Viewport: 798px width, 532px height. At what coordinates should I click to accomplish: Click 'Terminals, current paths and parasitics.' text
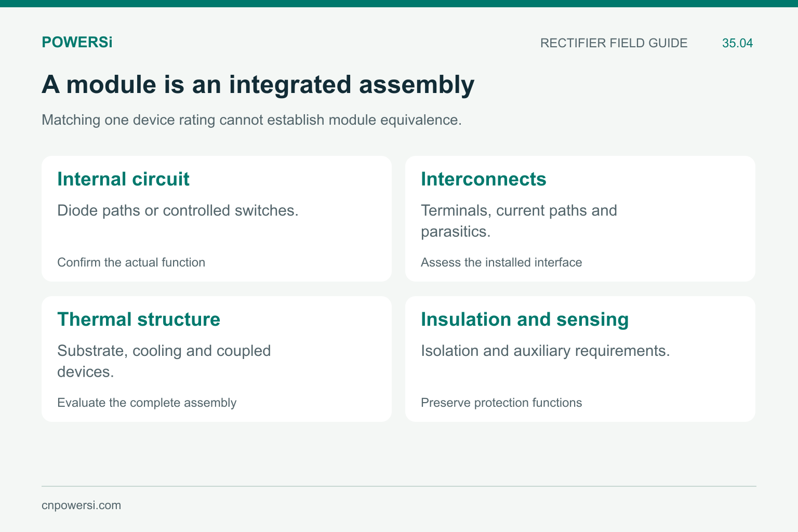(x=519, y=221)
